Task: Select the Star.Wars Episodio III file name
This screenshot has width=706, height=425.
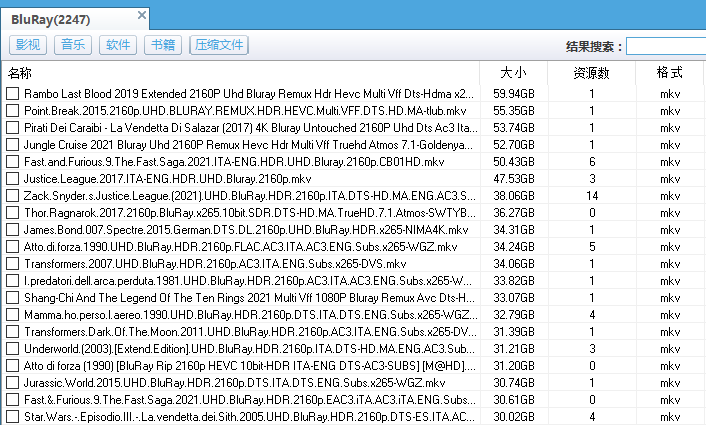Action: point(249,416)
